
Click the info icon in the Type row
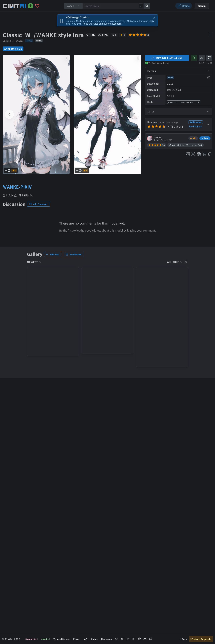209,78
